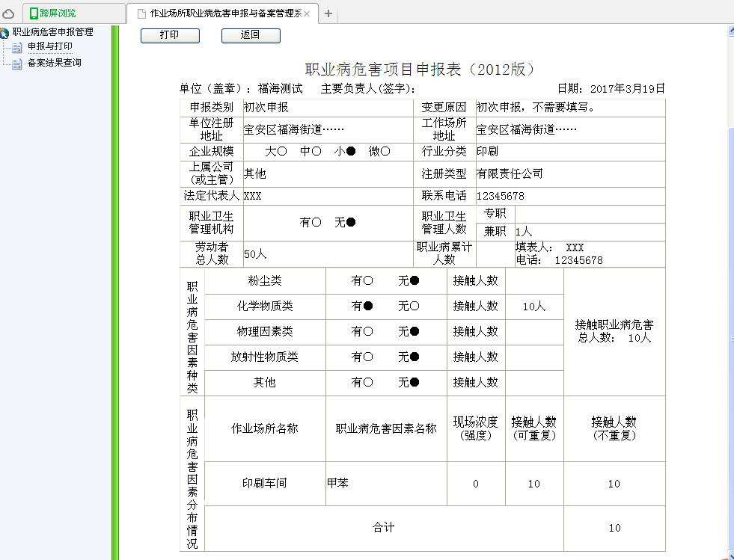Screen dimensions: 734x560
Task: Click the document icon beside 备案结果查询
Action: click(17, 64)
